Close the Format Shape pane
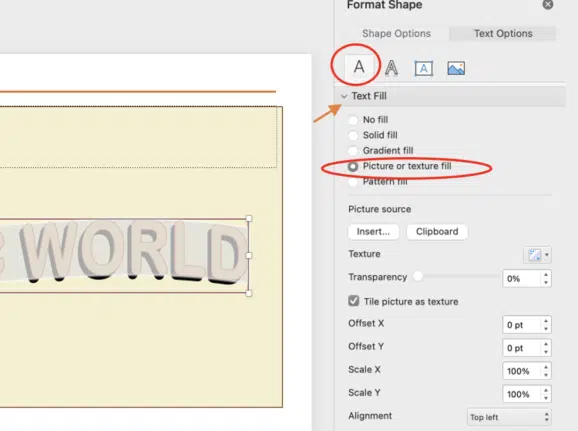578x431 pixels. (x=548, y=4)
